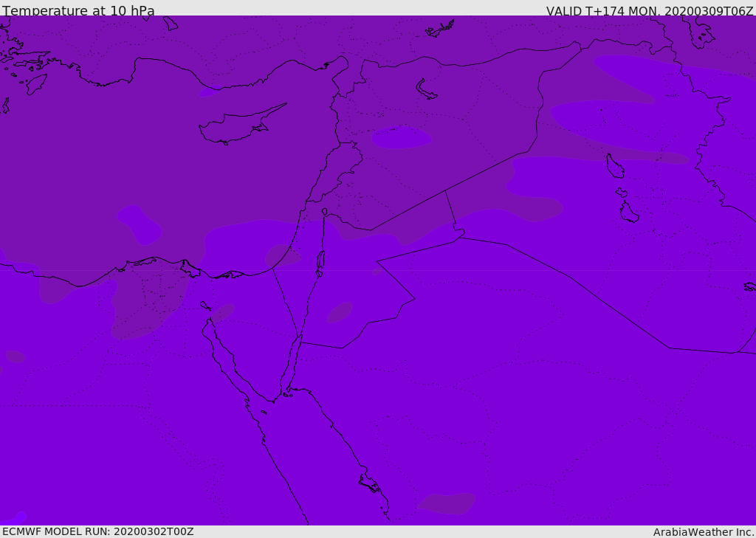Open the ArabiaWeather Inc credit text
The height and width of the screenshot is (538, 756).
pyautogui.click(x=703, y=532)
